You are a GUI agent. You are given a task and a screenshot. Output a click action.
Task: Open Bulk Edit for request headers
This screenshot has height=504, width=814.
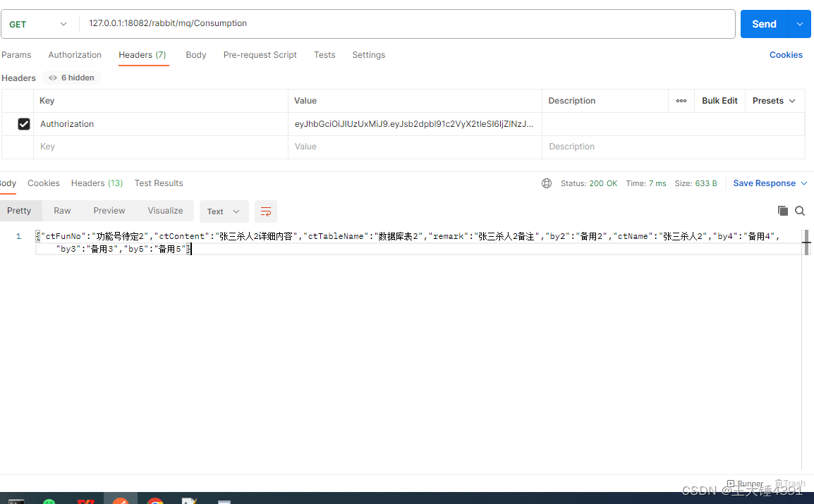tap(719, 100)
